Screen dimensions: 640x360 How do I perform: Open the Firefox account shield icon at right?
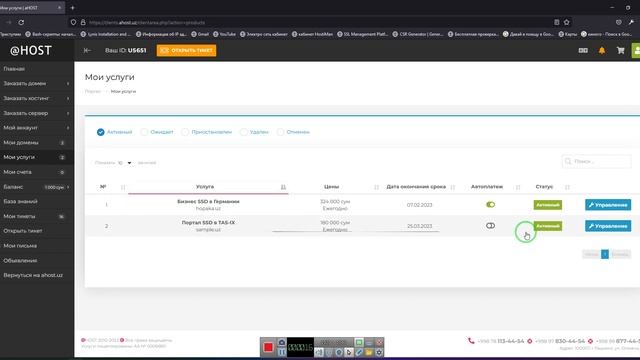click(x=619, y=22)
